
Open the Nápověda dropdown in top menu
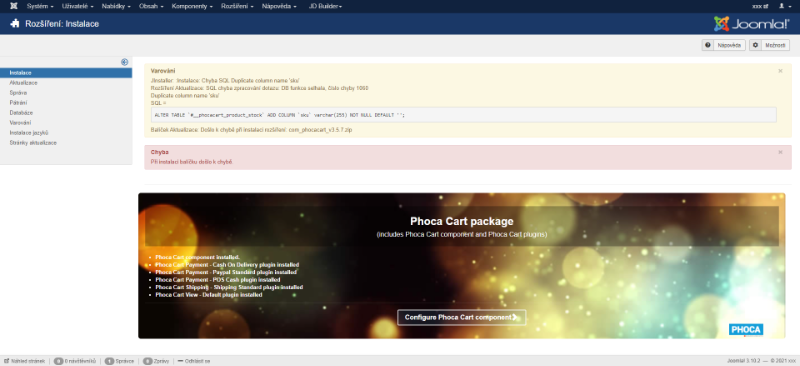280,6
